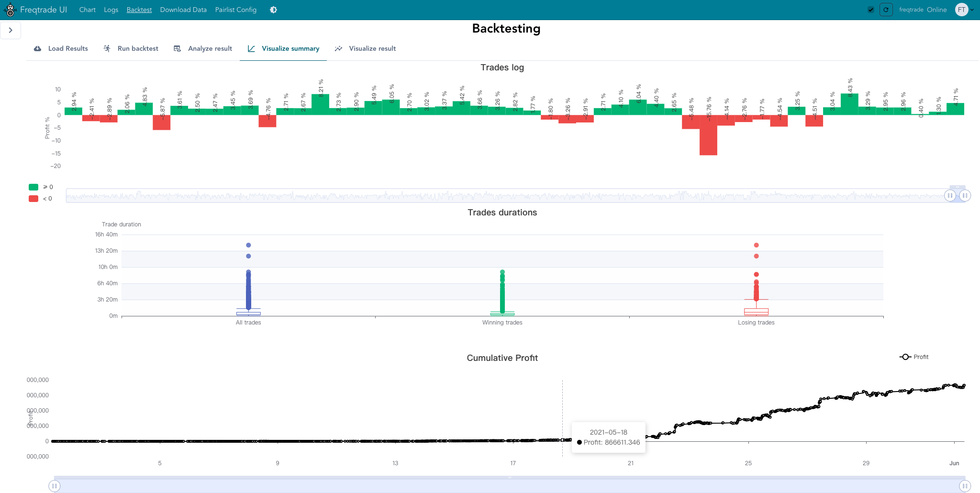
Task: Click left handle of Cumulative Profit zoom slider
Action: 55,486
